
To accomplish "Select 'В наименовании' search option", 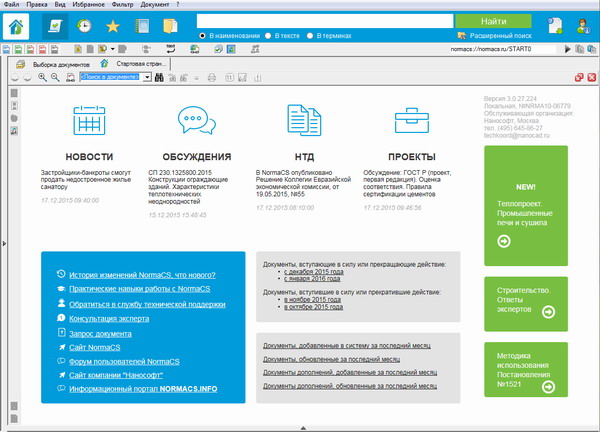I will [x=203, y=36].
